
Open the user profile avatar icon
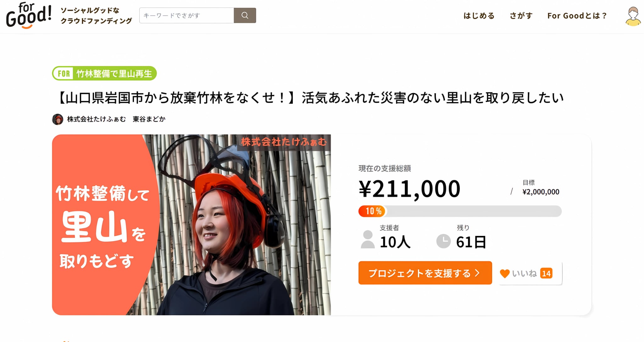[x=633, y=16]
